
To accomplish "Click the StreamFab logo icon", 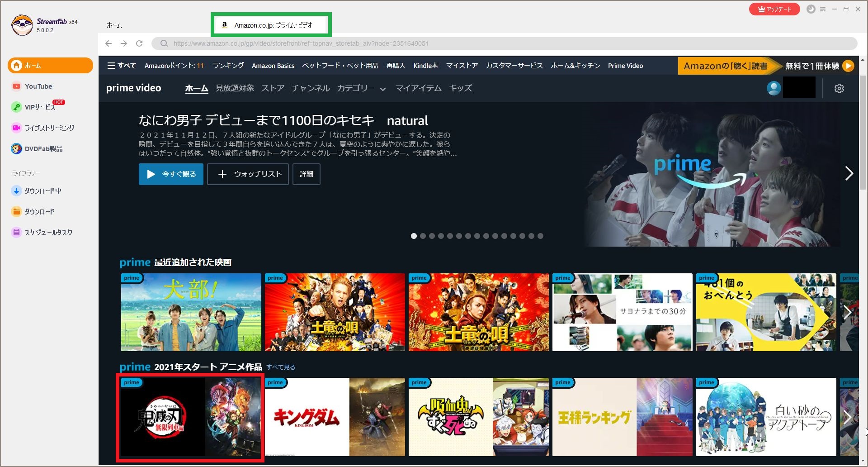I will click(22, 25).
